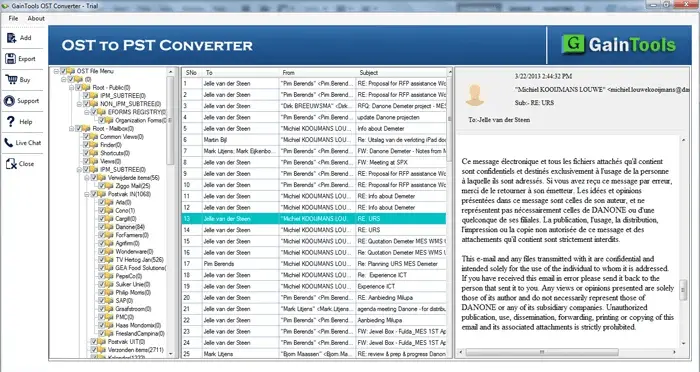
Task: Collapse the Root - Public(0) node
Action: point(71,88)
